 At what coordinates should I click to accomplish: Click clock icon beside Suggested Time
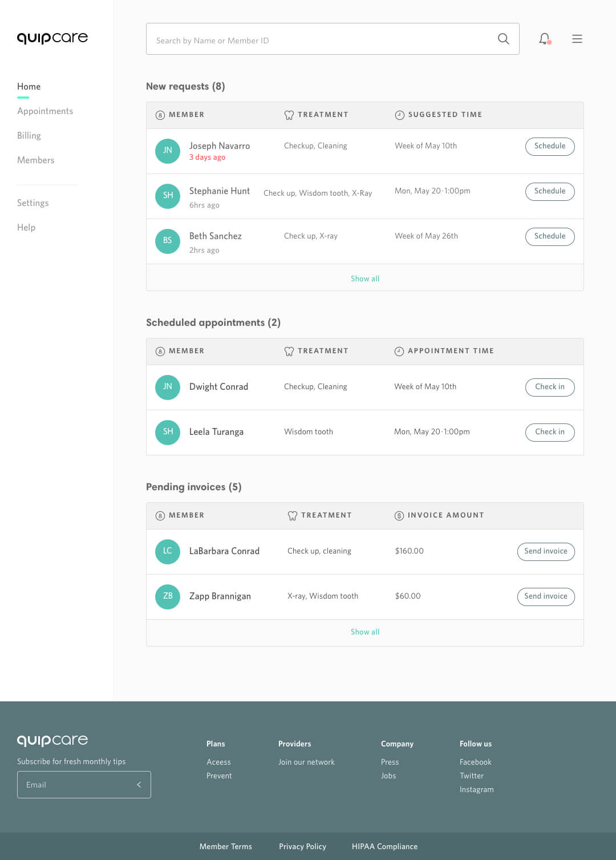399,115
